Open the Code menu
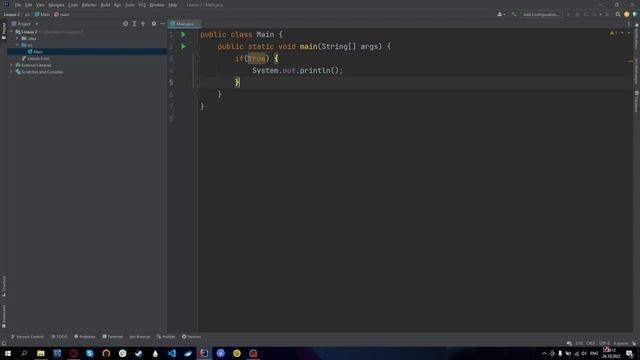Image resolution: width=640 pixels, height=360 pixels. click(73, 5)
